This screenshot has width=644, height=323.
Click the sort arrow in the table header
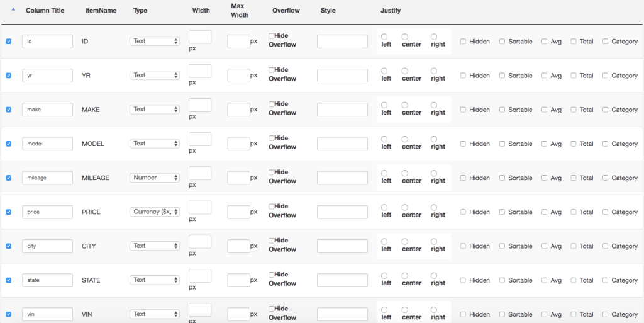[13, 9]
